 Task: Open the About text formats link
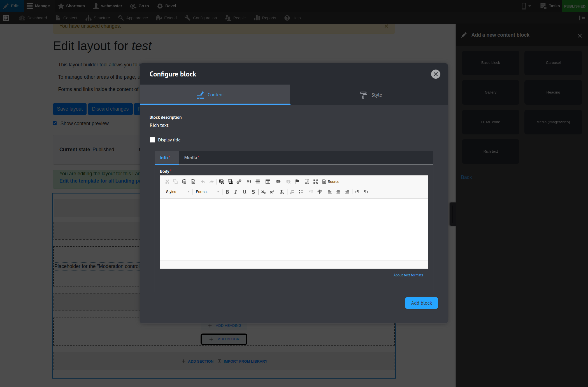pos(408,275)
